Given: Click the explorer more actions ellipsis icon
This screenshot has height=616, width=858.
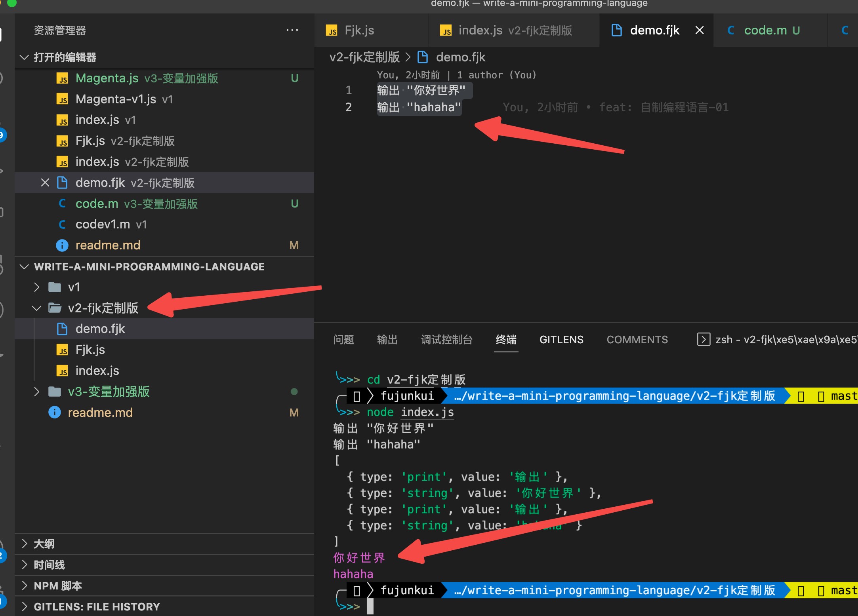Looking at the screenshot, I should point(292,30).
